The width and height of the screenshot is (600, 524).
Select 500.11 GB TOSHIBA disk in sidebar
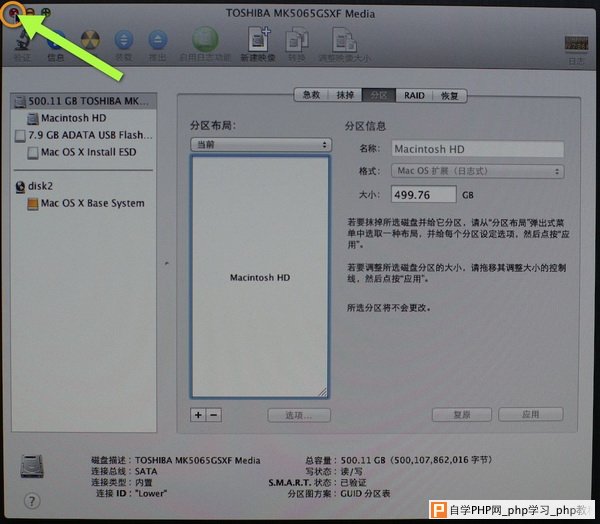(x=84, y=101)
